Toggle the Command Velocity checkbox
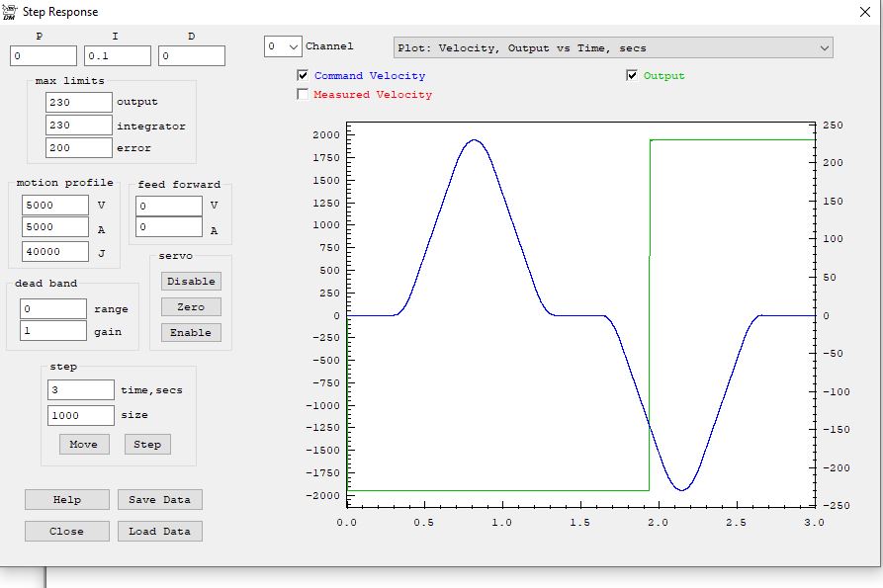Viewport: 883px width, 588px height. pos(303,76)
